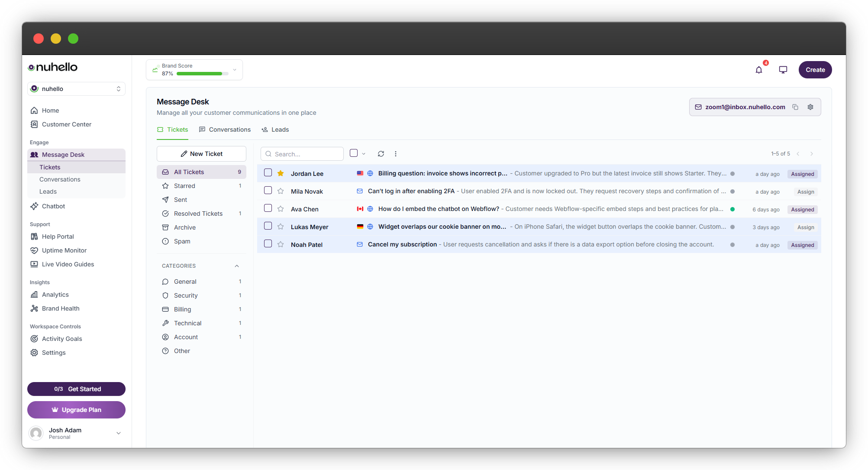Click the New Ticket button
Screen dimensions: 868x470
[201, 154]
